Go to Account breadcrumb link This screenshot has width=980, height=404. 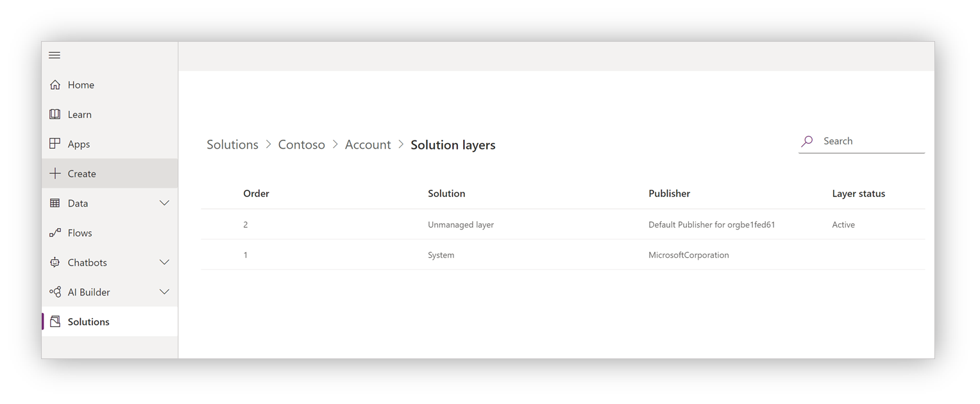(367, 145)
